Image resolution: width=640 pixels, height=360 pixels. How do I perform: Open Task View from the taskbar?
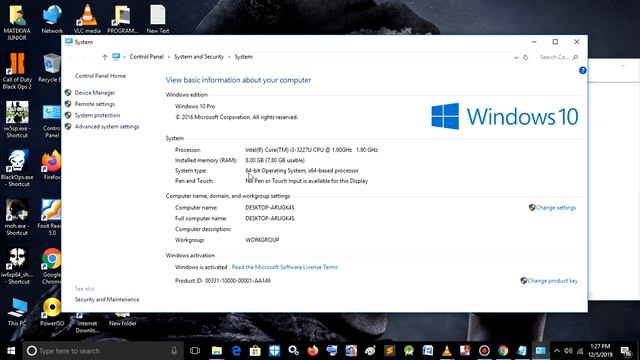coord(195,351)
